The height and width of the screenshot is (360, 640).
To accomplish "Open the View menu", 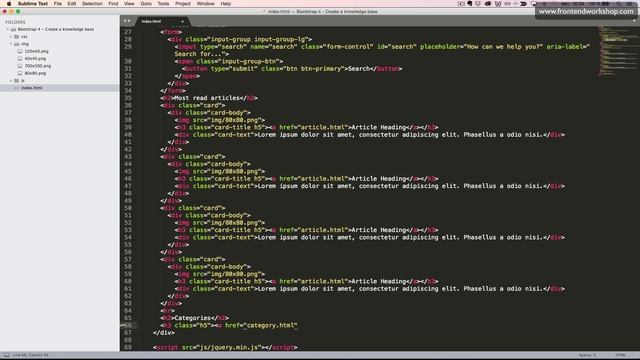I will click(x=129, y=4).
